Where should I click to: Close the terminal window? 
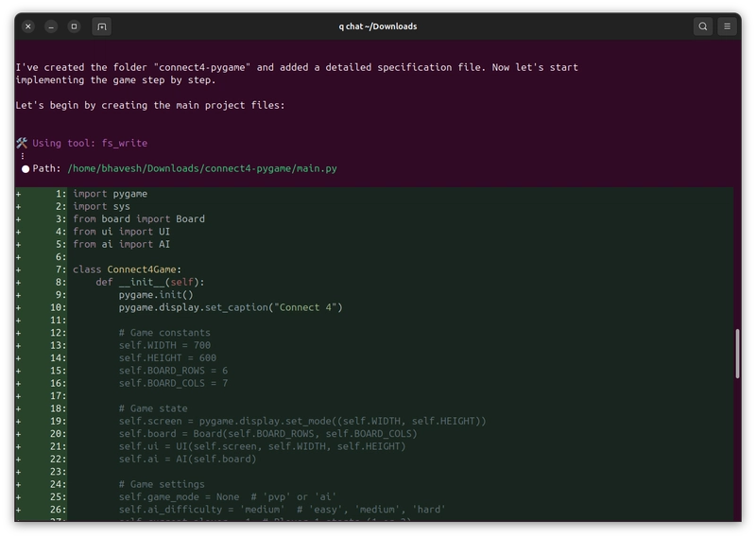coord(28,26)
